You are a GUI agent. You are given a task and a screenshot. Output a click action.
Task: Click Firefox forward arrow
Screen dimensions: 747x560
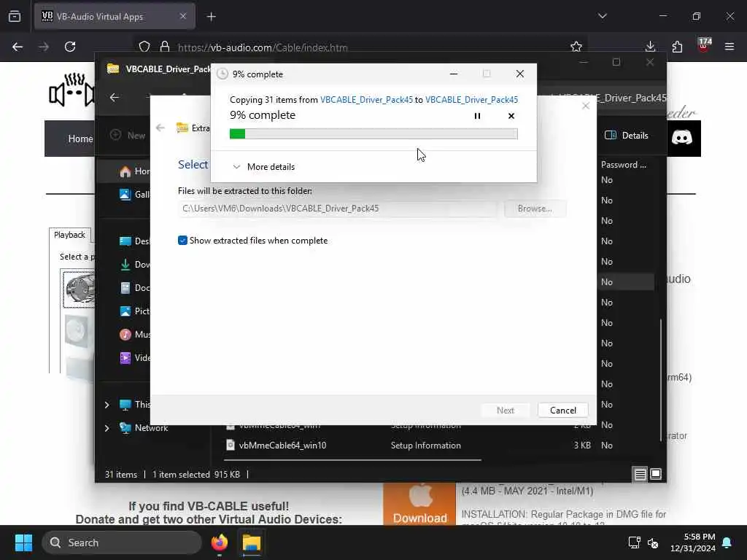(x=44, y=47)
